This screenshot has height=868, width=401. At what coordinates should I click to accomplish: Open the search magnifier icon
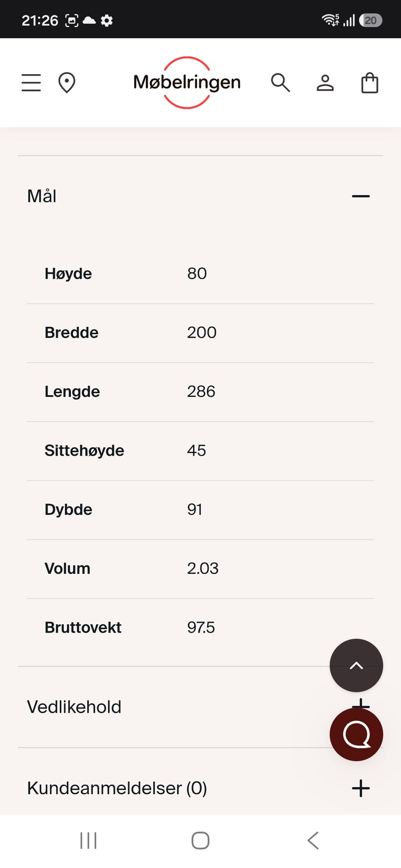coord(280,83)
